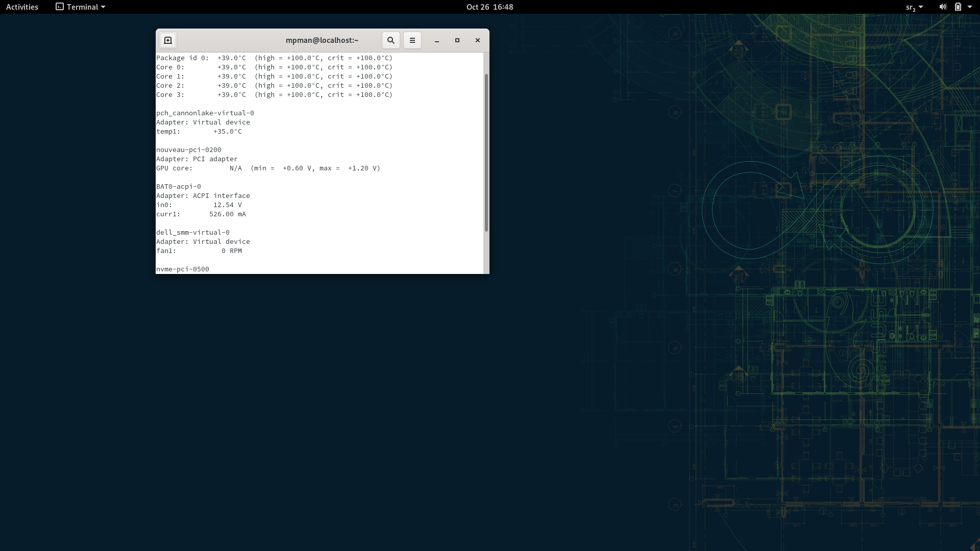This screenshot has width=980, height=551.
Task: Click the battery icon in the top bar
Action: (x=958, y=7)
